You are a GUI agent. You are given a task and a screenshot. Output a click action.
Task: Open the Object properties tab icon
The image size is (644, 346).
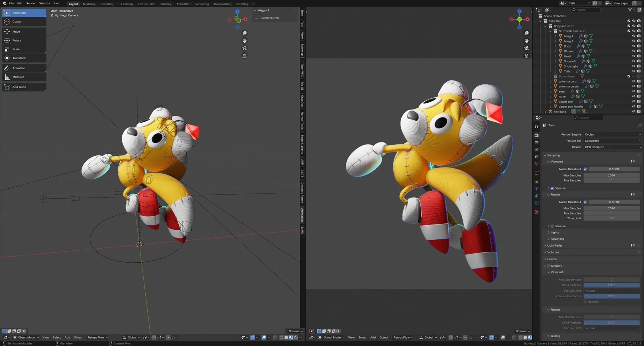tap(537, 181)
